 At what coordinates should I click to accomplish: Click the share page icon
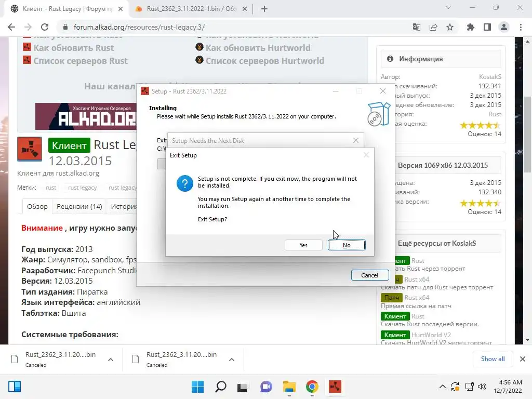point(433,27)
